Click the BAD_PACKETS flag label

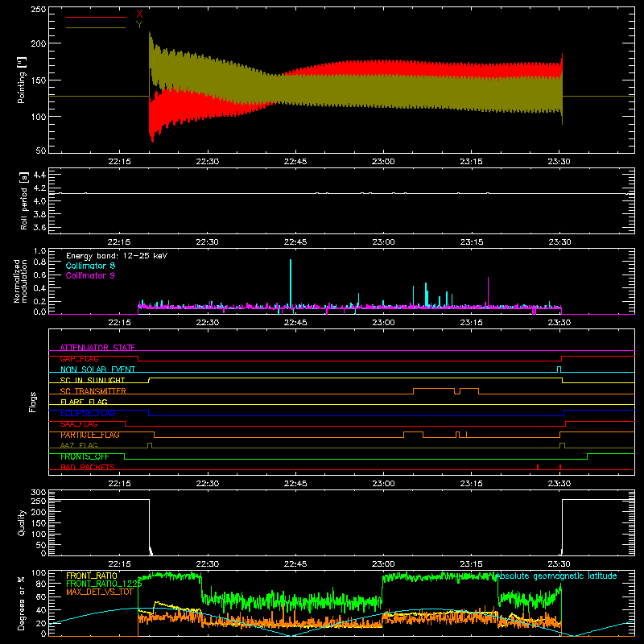tap(88, 467)
